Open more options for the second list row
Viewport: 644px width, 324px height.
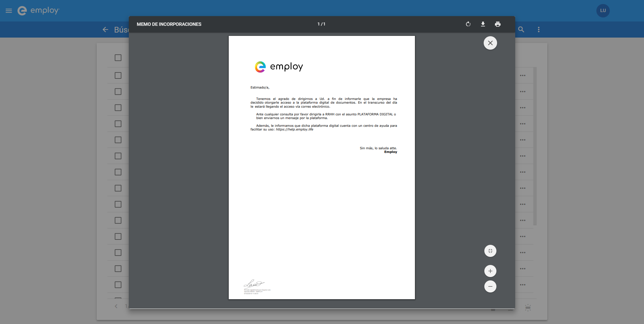click(523, 92)
